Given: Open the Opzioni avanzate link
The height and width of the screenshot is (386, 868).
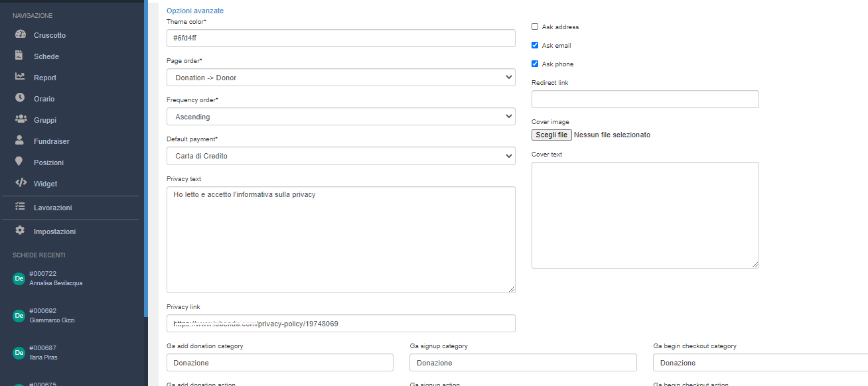Looking at the screenshot, I should [x=195, y=11].
